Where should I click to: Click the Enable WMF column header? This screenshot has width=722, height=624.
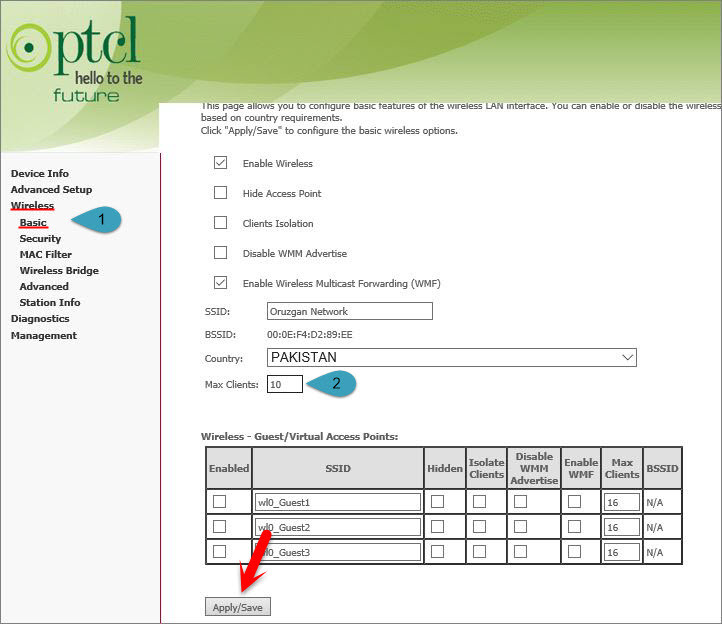pos(581,468)
